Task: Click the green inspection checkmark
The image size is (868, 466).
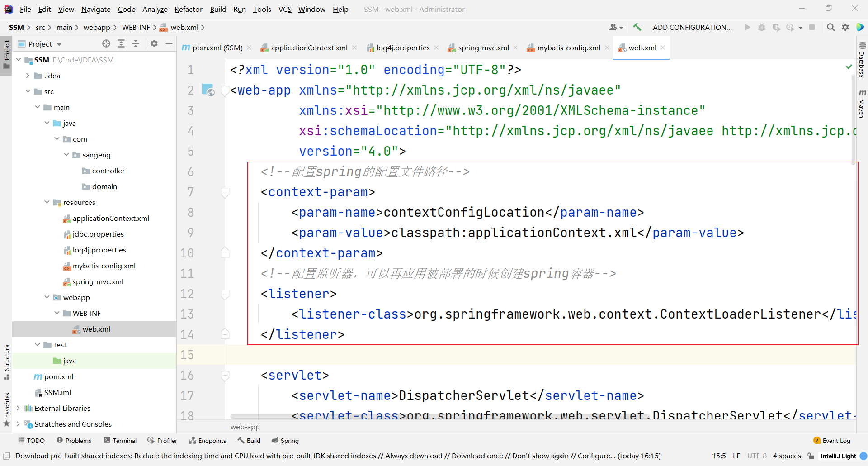Action: tap(849, 67)
